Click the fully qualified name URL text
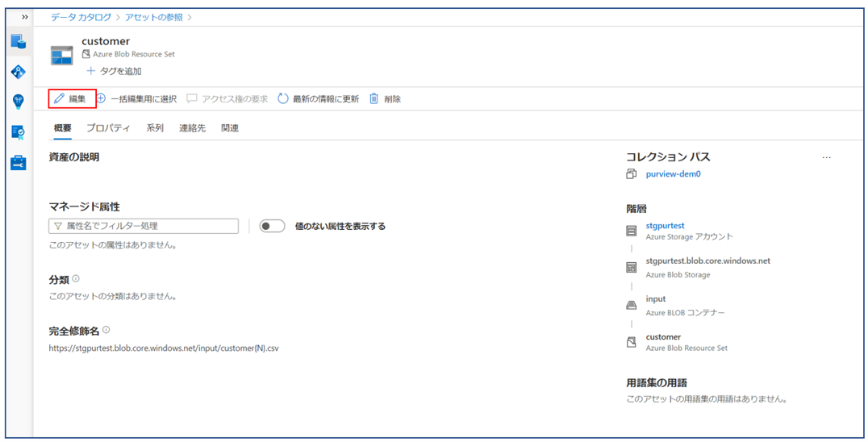Image resolution: width=868 pixels, height=442 pixels. [x=164, y=349]
